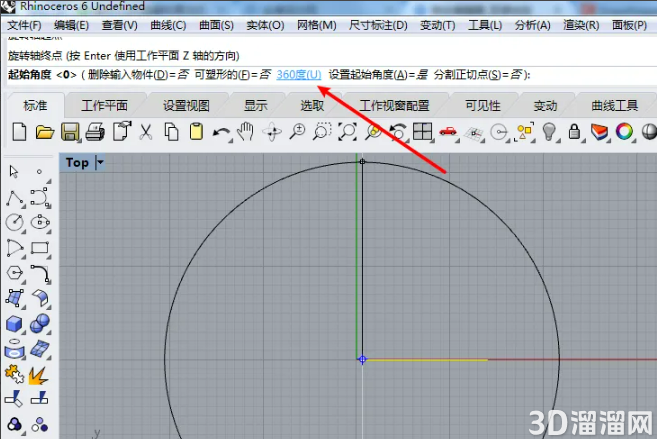Select the Rotate view tool
Screen dimensions: 657x439
tap(272, 132)
